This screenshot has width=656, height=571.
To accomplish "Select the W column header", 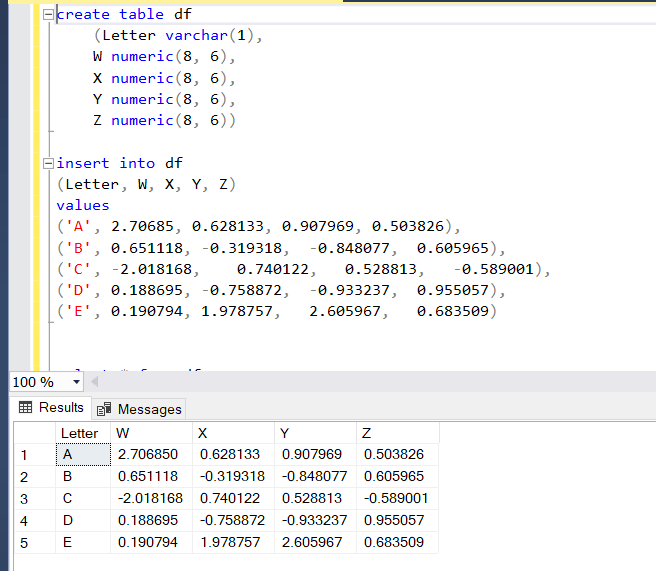I will (151, 433).
